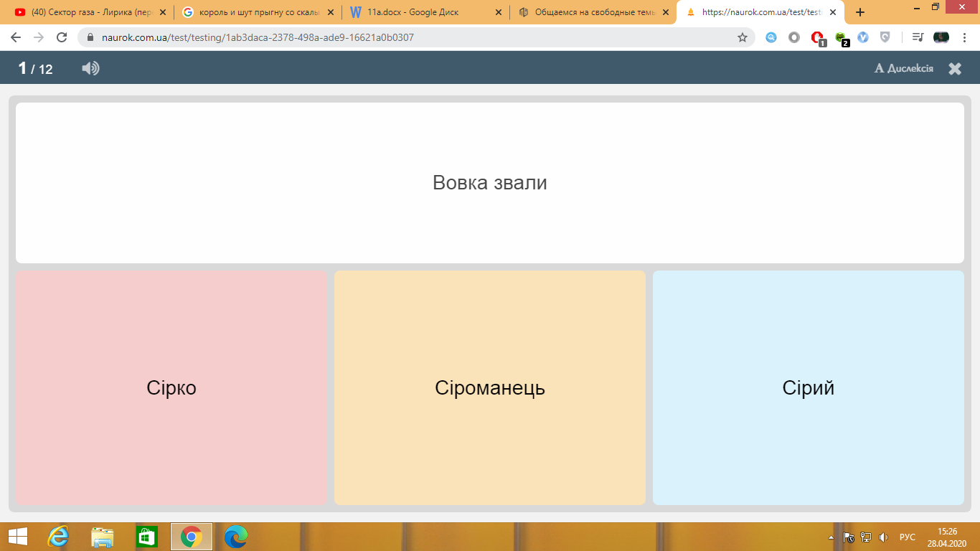Click the browser forward arrow

39,37
